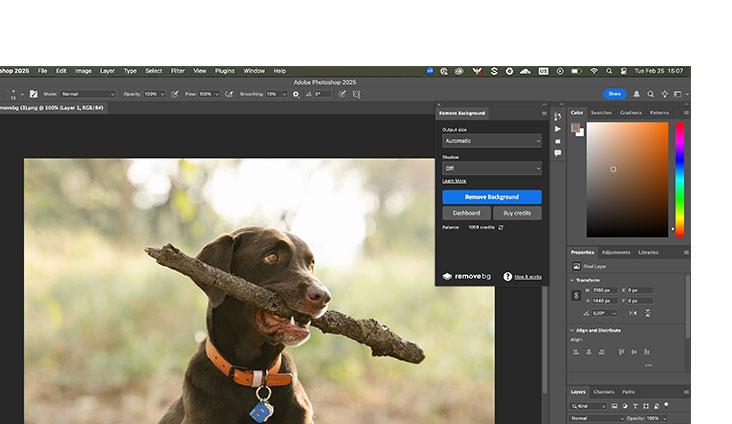The width and height of the screenshot is (732, 424).
Task: Open symmetry paint butterfly icon
Action: [357, 94]
